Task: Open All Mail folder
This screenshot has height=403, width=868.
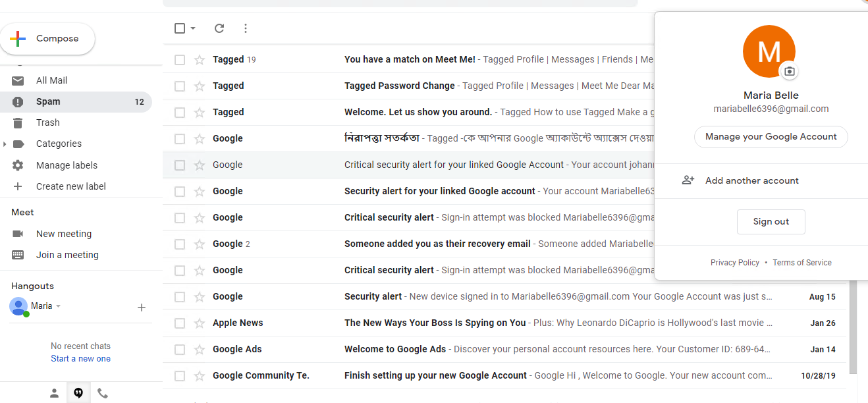Action: [x=52, y=80]
